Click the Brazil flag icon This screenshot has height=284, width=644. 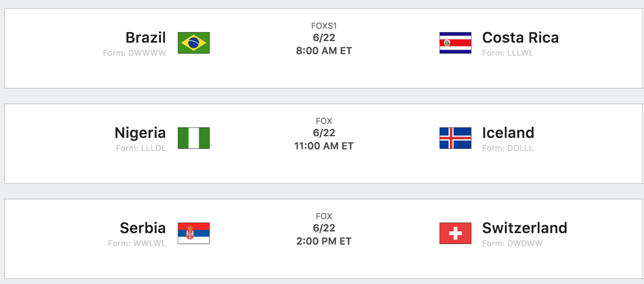point(194,43)
